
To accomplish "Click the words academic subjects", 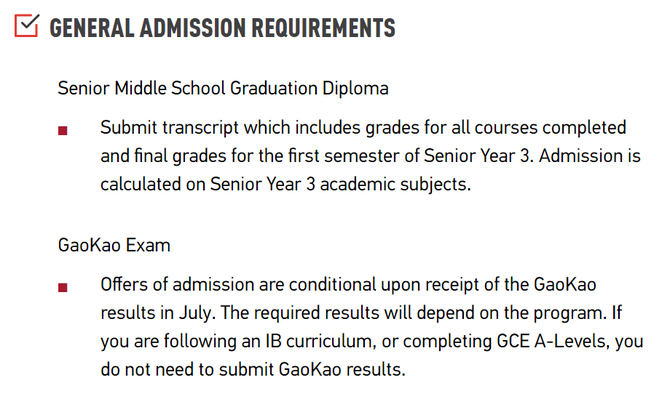I will tap(395, 184).
